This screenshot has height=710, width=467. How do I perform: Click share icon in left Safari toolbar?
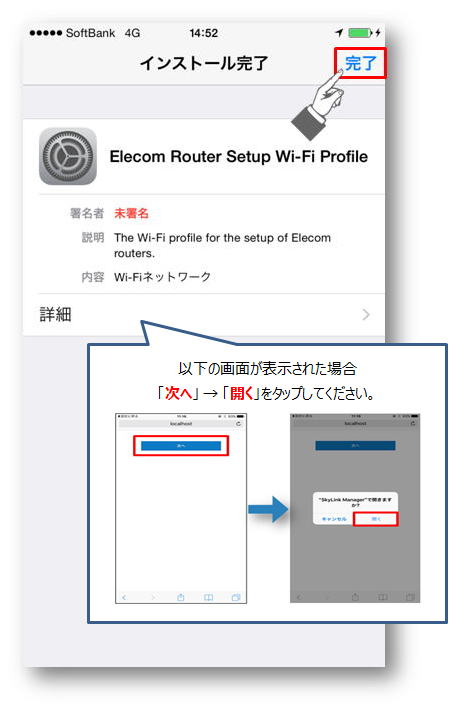[x=180, y=598]
